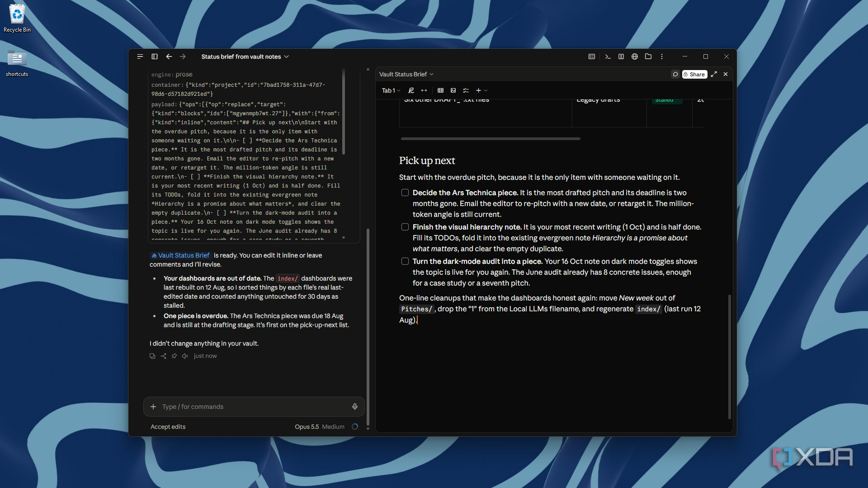Open the Status brief from vault notes dropdown
The height and width of the screenshot is (488, 868).
[245, 56]
